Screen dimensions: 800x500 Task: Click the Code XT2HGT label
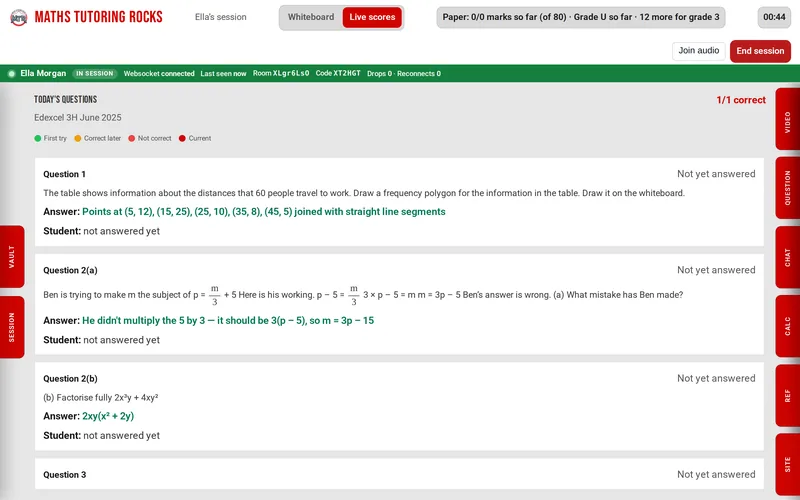point(338,73)
